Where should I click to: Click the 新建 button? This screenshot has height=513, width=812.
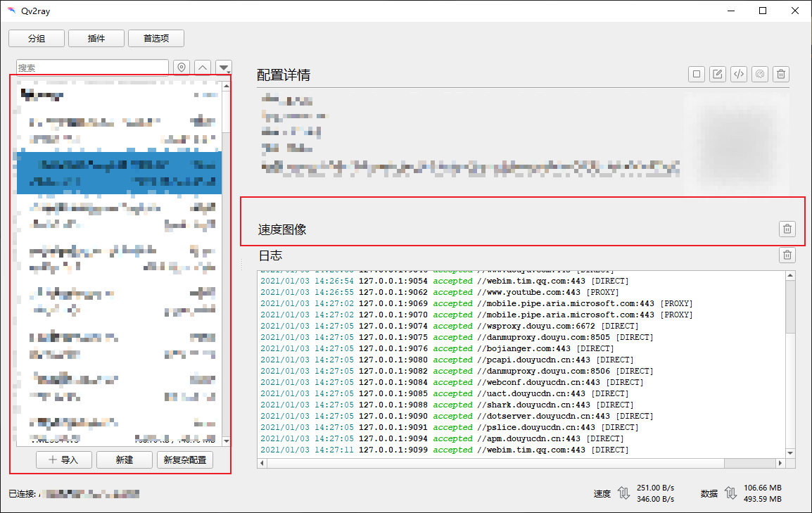pos(125,460)
